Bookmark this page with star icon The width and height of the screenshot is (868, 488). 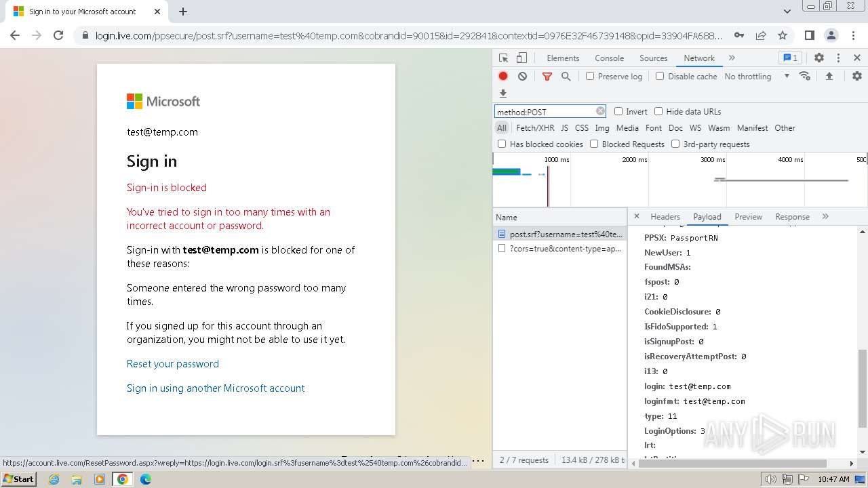coord(783,35)
